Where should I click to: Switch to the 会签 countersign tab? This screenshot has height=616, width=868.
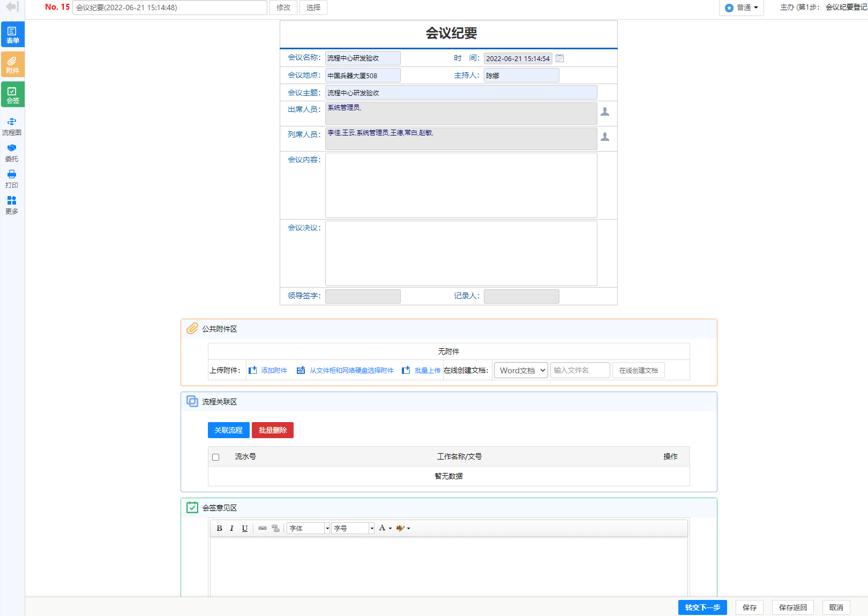point(12,94)
